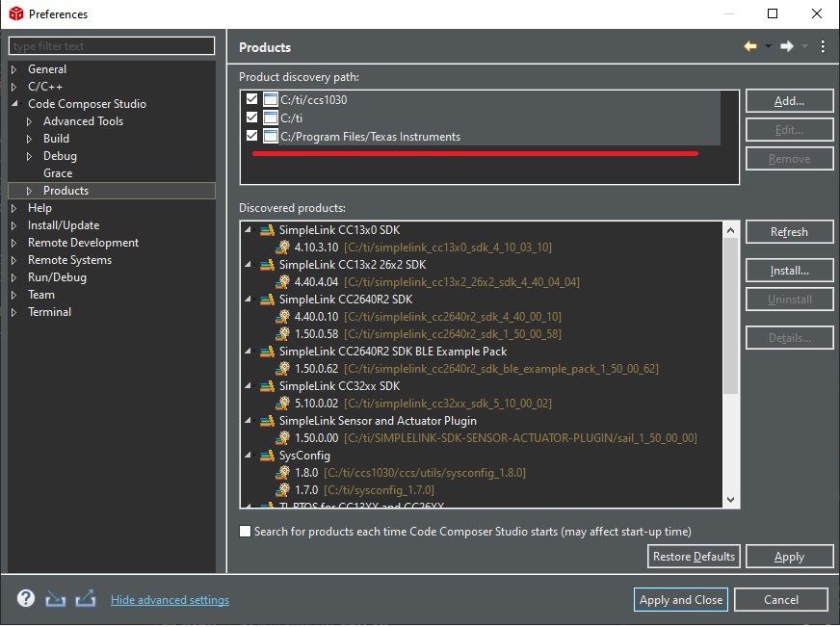Expand the Advanced Tools node
The image size is (840, 627).
coord(30,121)
